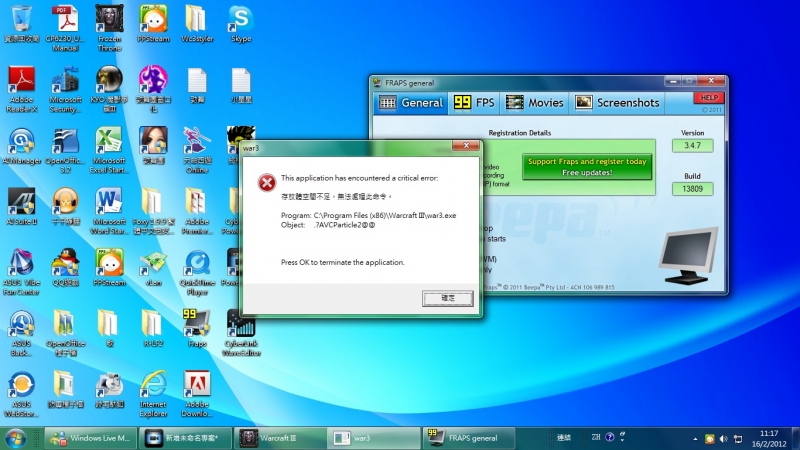Select the Adobe Download desktop icon

pos(197,394)
